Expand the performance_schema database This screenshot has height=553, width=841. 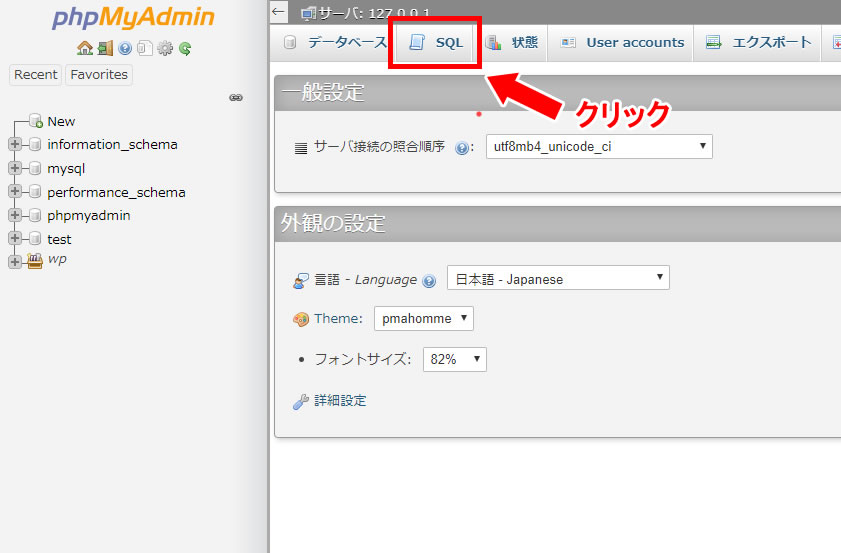click(15, 192)
